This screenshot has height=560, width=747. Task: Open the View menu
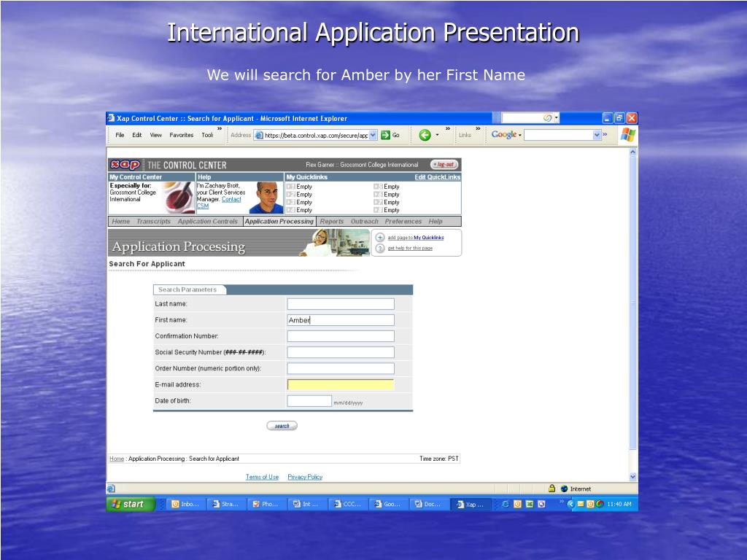click(x=156, y=135)
